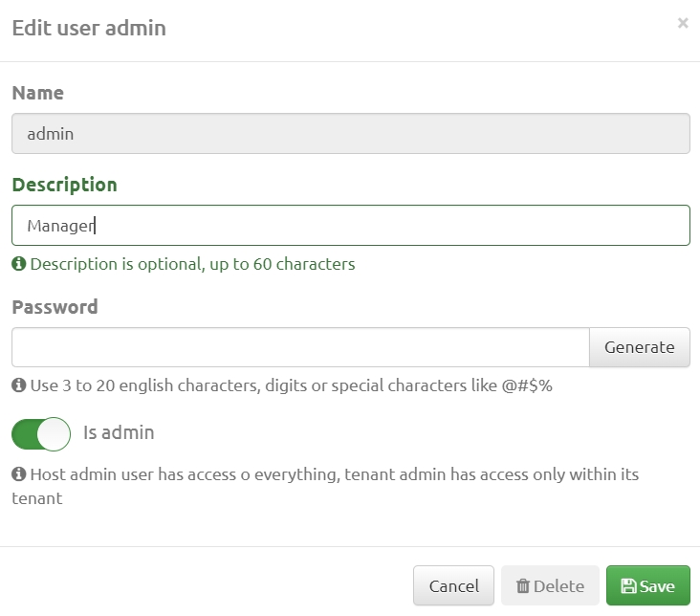The image size is (700, 616).
Task: Click the Delete button text
Action: pyautogui.click(x=558, y=586)
